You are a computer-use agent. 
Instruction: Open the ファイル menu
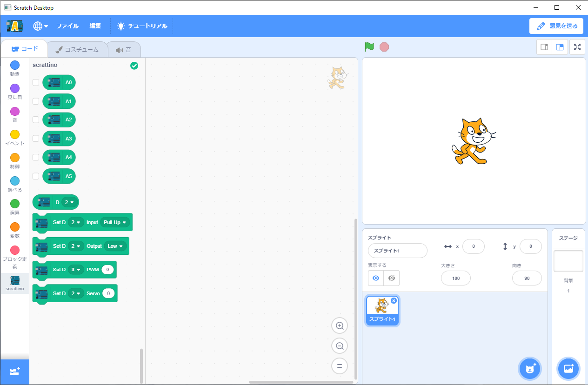pos(67,26)
